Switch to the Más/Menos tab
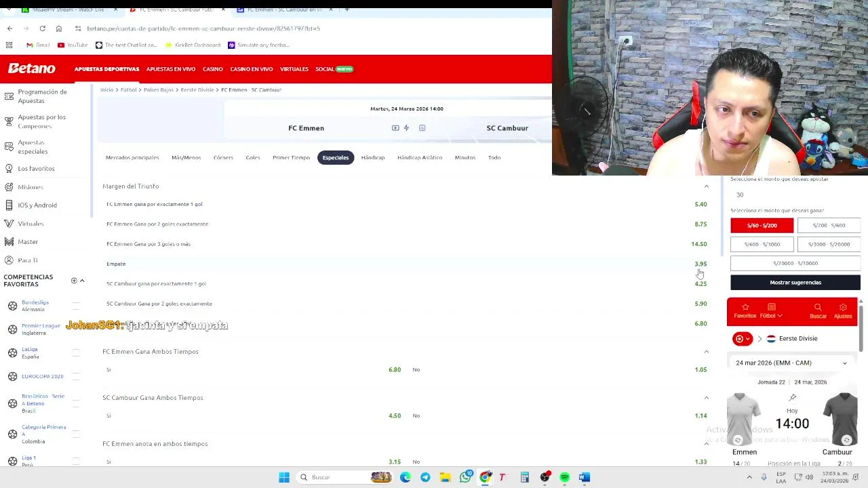The width and height of the screenshot is (868, 488). pos(186,157)
